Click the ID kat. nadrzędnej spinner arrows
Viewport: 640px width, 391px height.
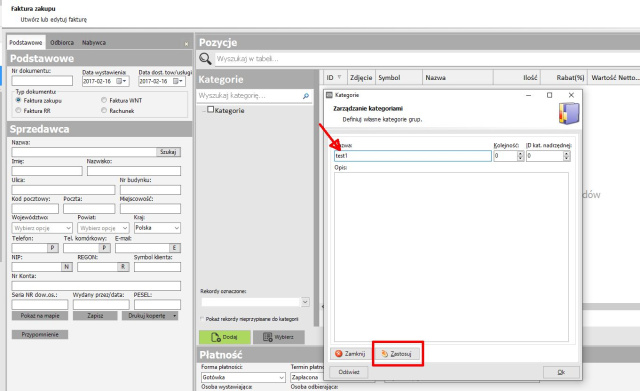pyautogui.click(x=567, y=156)
